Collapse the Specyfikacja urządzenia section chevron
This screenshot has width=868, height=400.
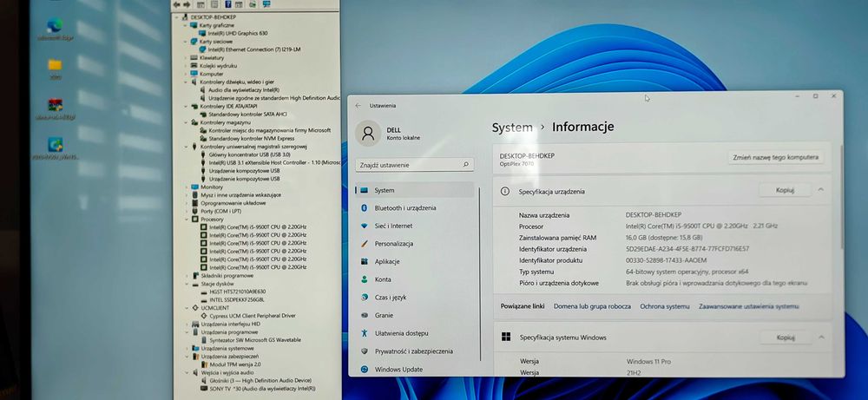[820, 190]
